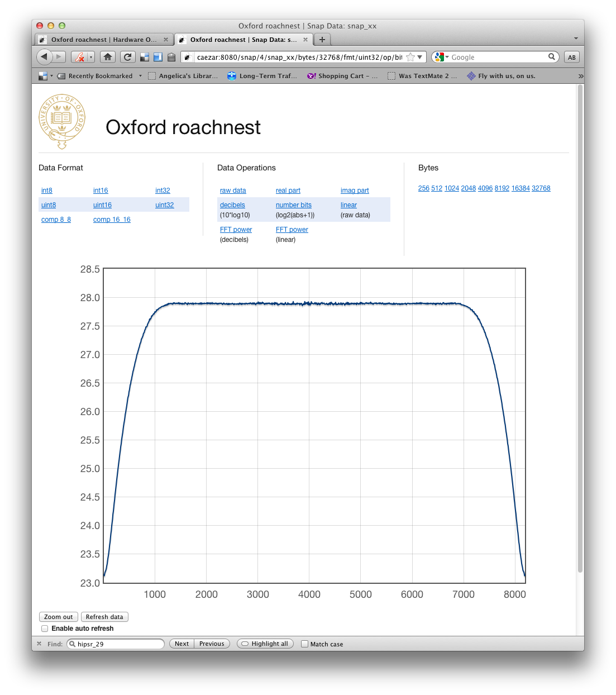This screenshot has height=695, width=616.
Task: Click the Oxford University crest logo
Action: point(62,121)
